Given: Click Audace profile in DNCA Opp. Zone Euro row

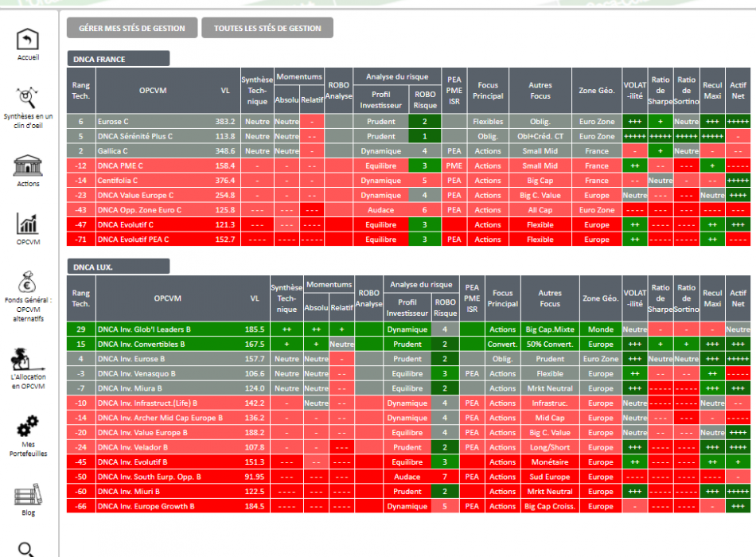Looking at the screenshot, I should tap(381, 210).
